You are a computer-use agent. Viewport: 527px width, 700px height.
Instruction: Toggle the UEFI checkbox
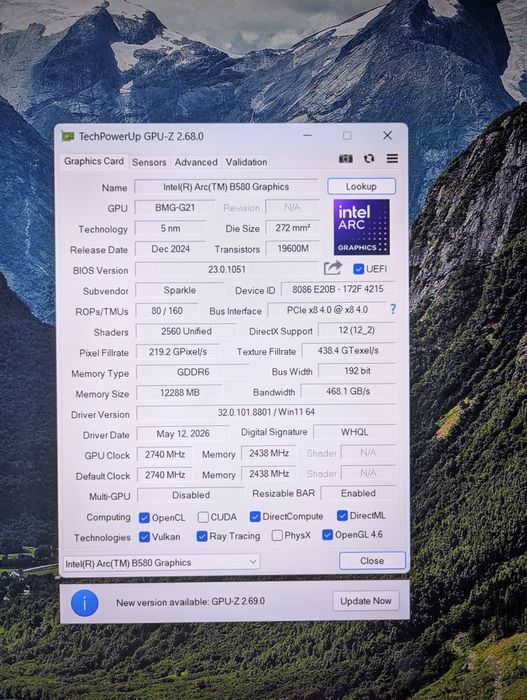coord(358,269)
